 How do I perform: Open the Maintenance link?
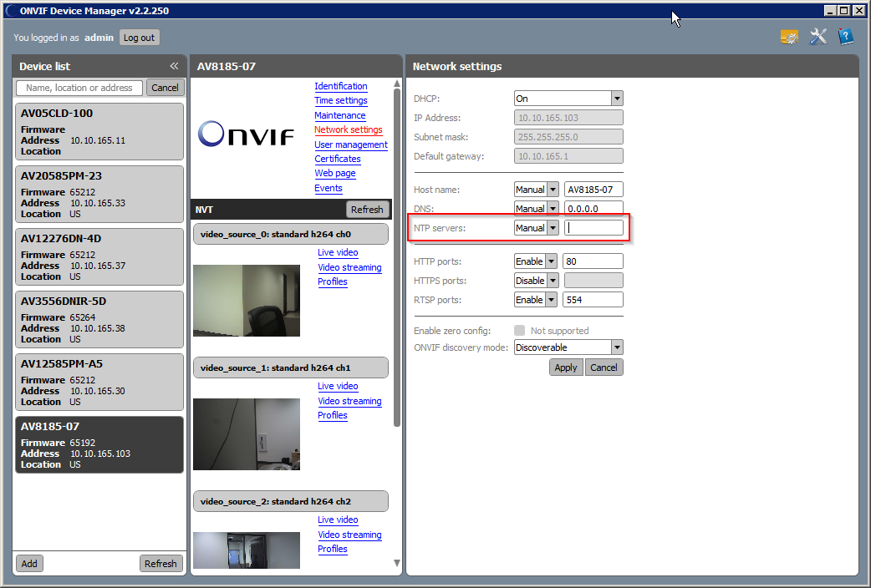pos(340,115)
